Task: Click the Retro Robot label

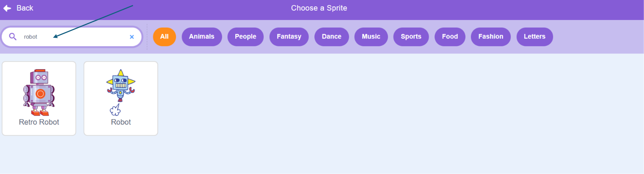Action: pyautogui.click(x=39, y=122)
